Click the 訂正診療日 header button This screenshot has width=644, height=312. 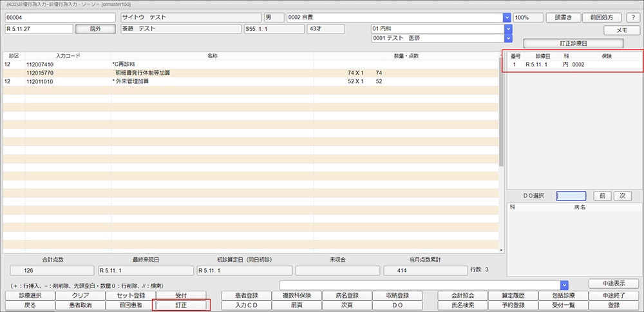coord(573,43)
